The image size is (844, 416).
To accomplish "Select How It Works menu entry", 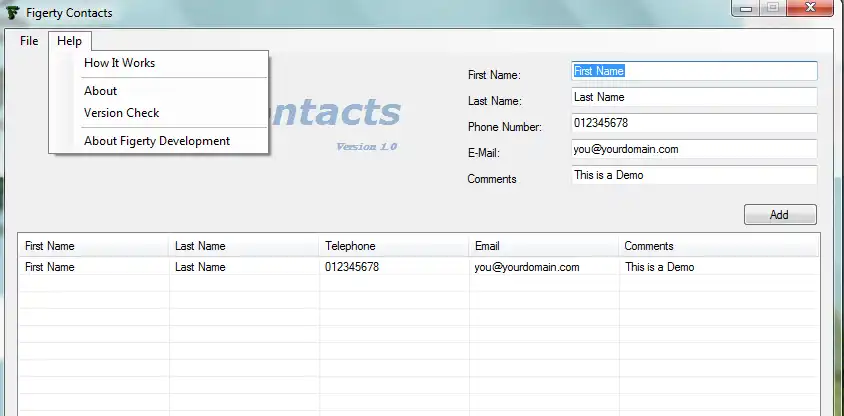I will pyautogui.click(x=119, y=63).
